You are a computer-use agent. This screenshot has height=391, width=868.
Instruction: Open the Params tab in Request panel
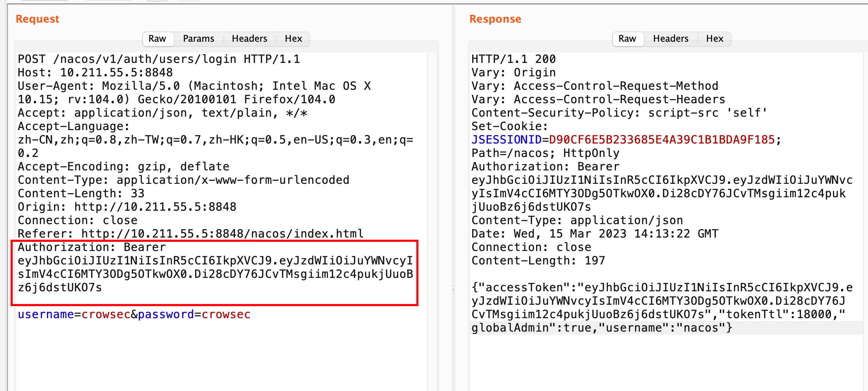pos(199,39)
